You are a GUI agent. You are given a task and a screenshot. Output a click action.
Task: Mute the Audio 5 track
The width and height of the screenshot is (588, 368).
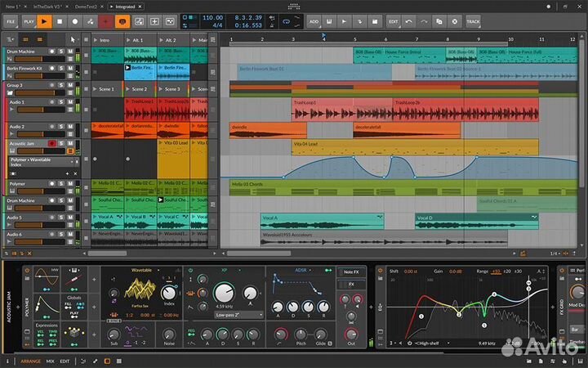(x=70, y=218)
